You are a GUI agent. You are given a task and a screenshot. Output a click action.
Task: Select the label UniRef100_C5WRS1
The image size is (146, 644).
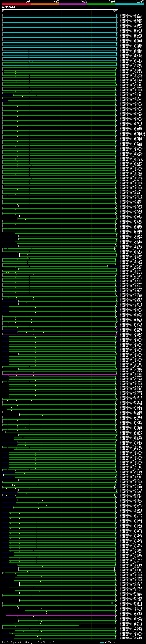pos(131,55)
